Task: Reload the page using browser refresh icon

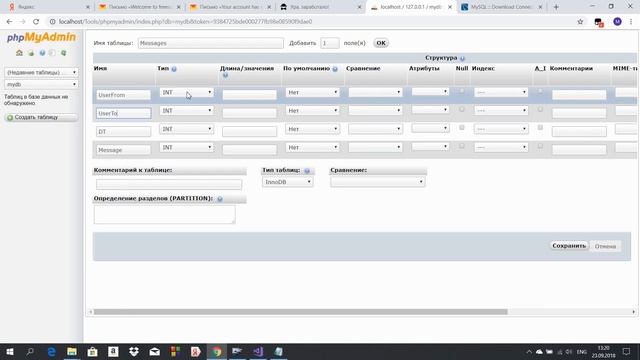Action: 36,22
